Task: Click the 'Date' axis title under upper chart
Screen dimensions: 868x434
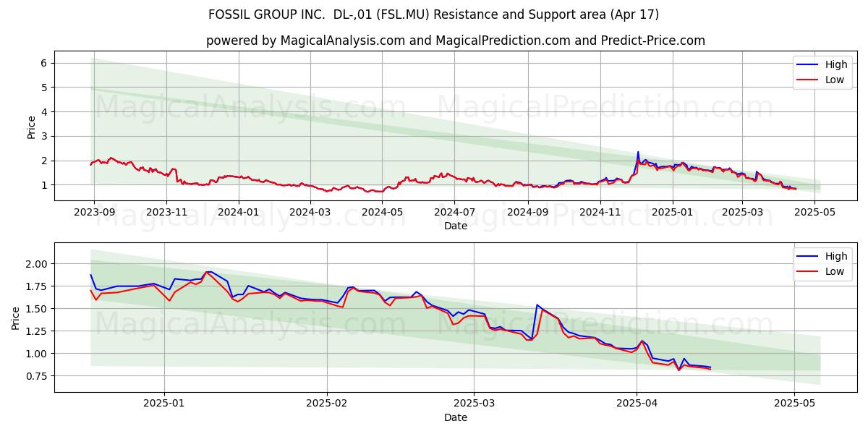Action: pyautogui.click(x=456, y=226)
